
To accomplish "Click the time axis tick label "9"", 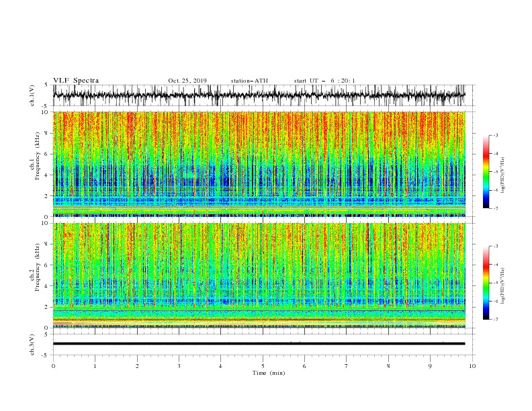I will pos(430,366).
